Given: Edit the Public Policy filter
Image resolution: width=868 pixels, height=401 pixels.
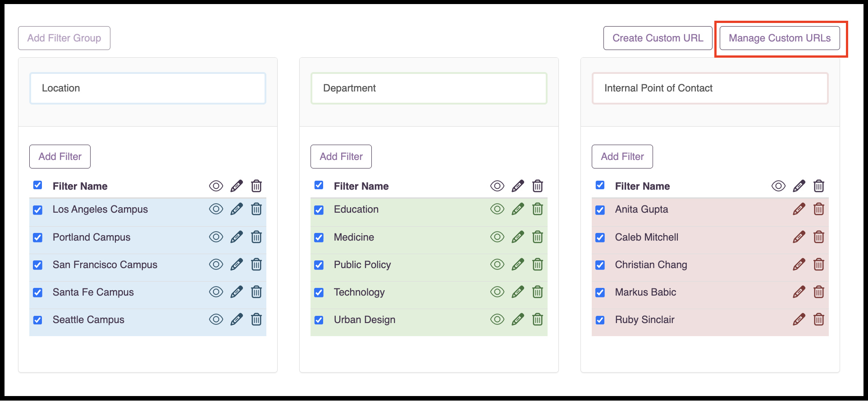Looking at the screenshot, I should (517, 264).
